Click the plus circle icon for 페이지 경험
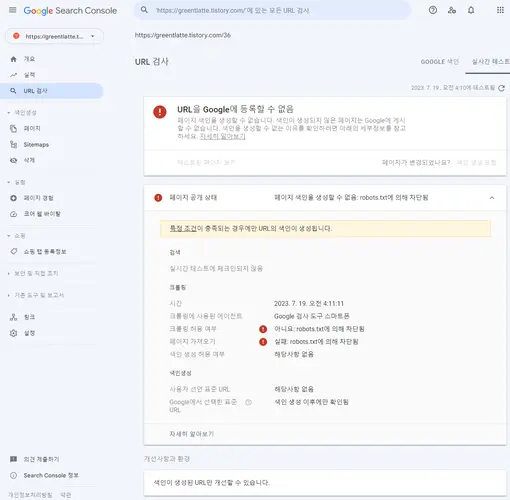 click(x=13, y=198)
